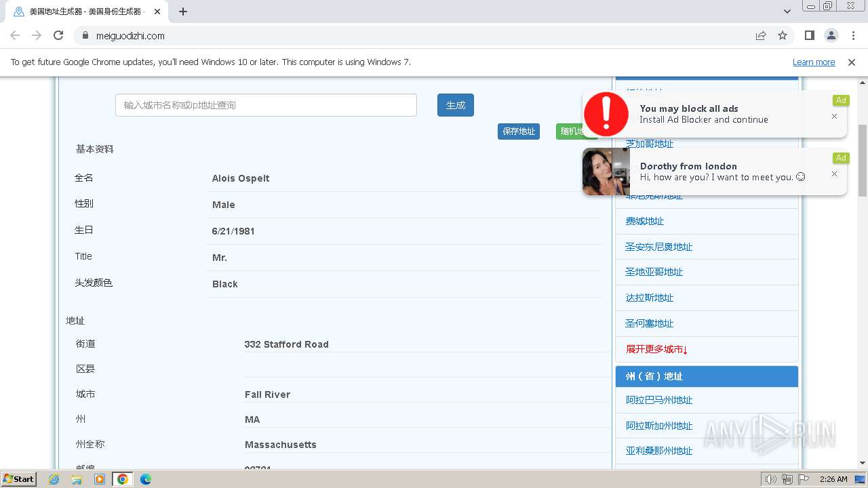Close the Ad Blocker notification

(834, 117)
